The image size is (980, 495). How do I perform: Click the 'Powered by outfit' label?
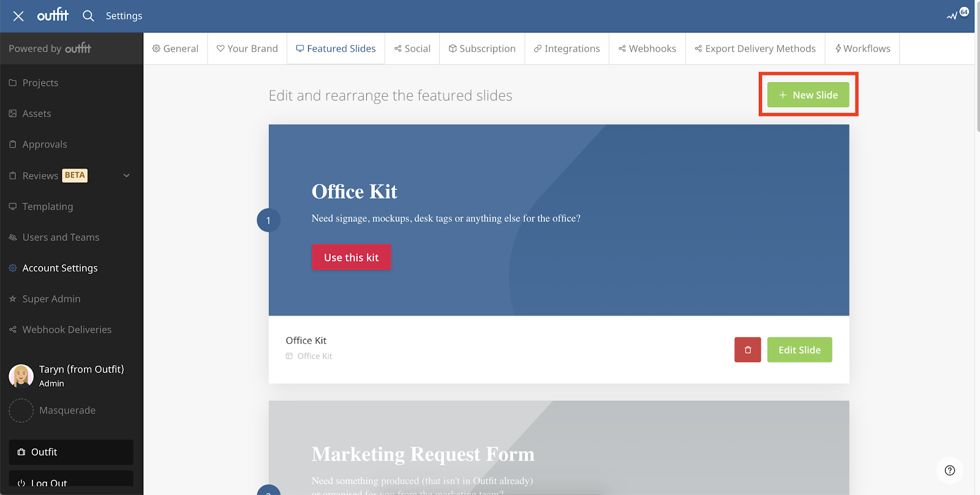[x=50, y=48]
